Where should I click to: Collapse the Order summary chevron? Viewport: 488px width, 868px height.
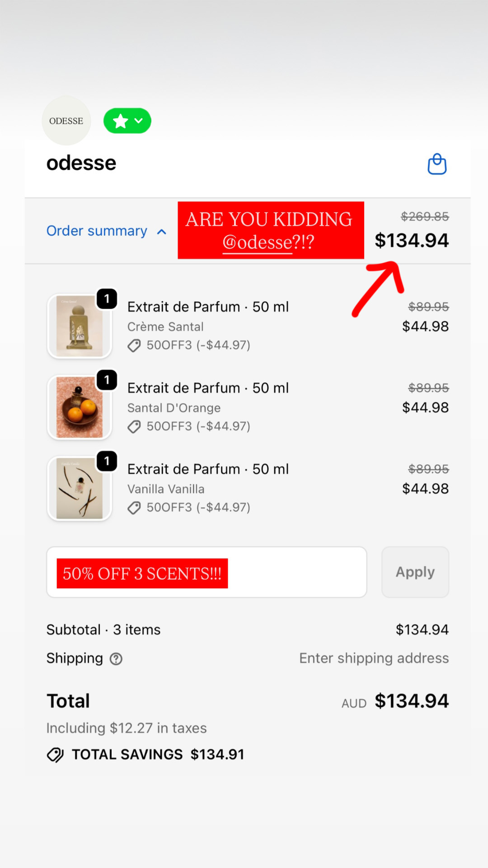pos(161,232)
